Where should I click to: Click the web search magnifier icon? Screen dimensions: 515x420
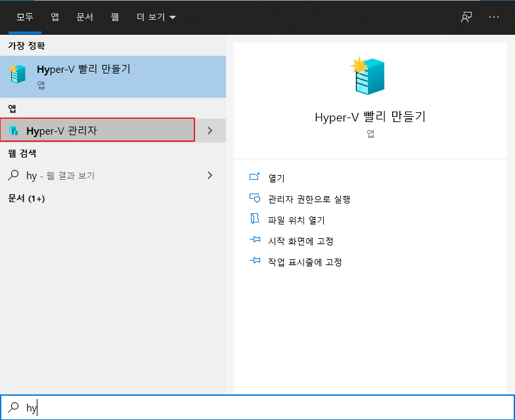tap(13, 175)
